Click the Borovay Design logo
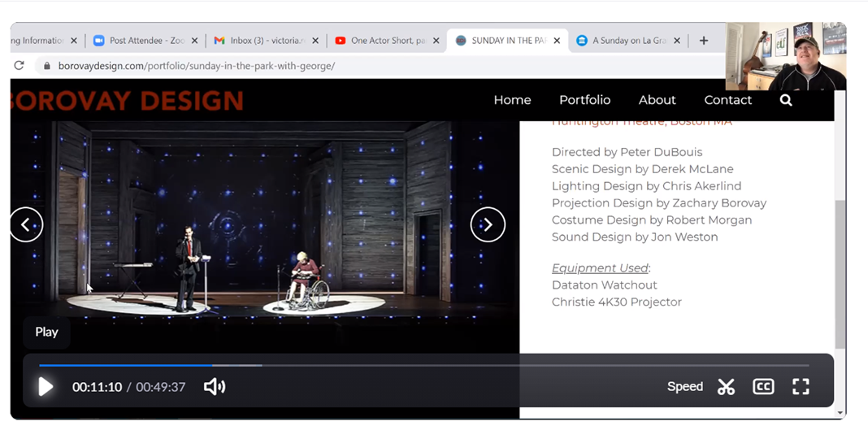This screenshot has height=426, width=868. tap(127, 100)
